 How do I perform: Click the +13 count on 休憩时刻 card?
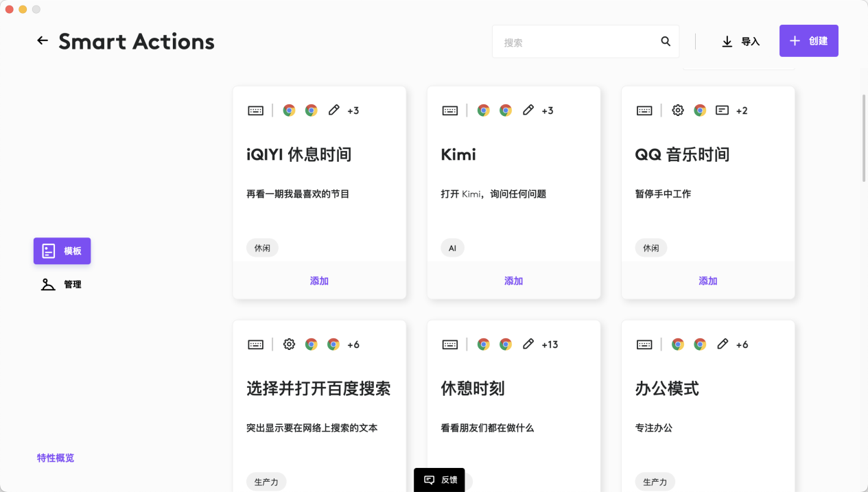pos(550,344)
